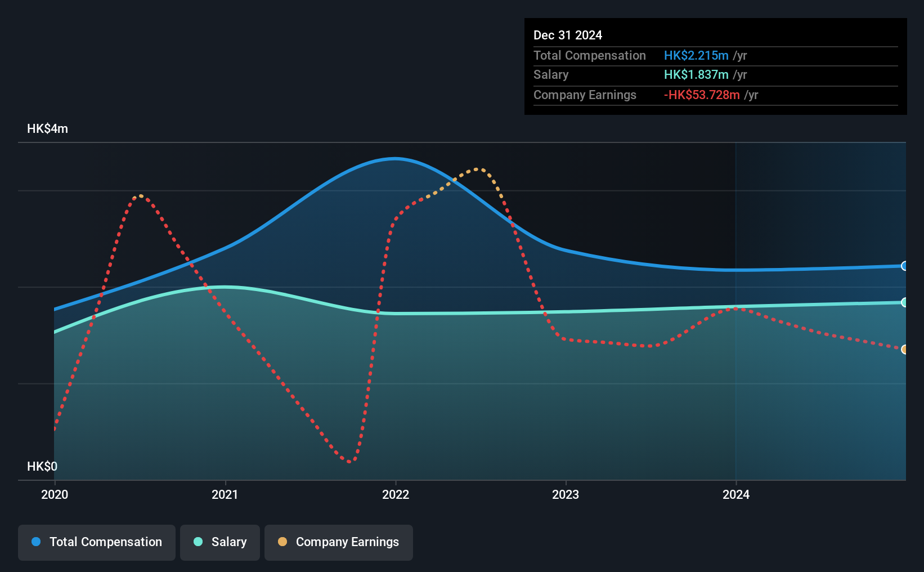Click the 2021 x-axis label
This screenshot has height=572, width=924.
tap(225, 494)
